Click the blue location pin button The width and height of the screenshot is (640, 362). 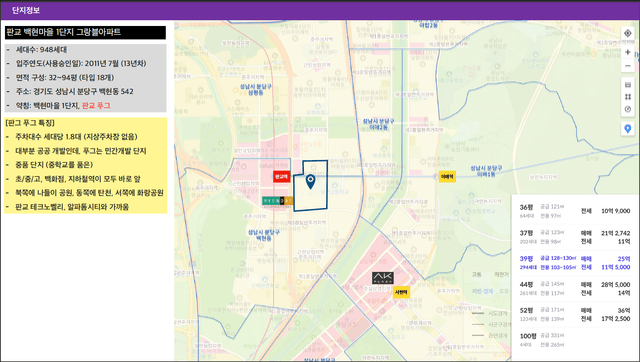(628, 129)
